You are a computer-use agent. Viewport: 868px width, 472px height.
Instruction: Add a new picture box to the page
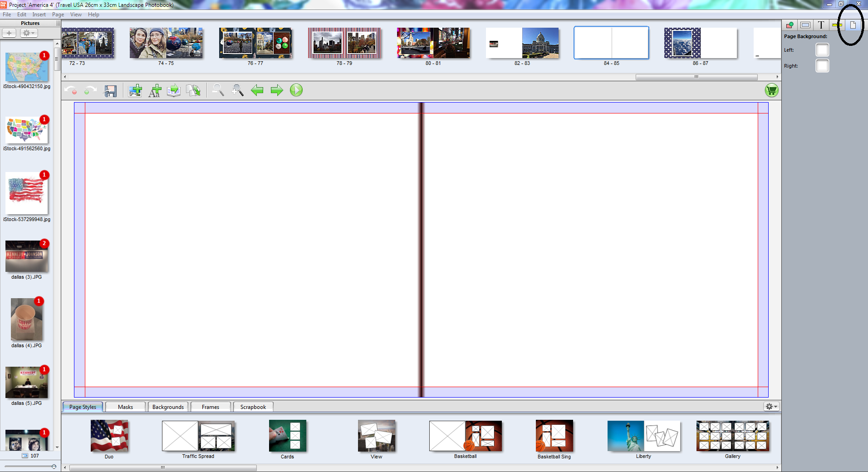(135, 90)
